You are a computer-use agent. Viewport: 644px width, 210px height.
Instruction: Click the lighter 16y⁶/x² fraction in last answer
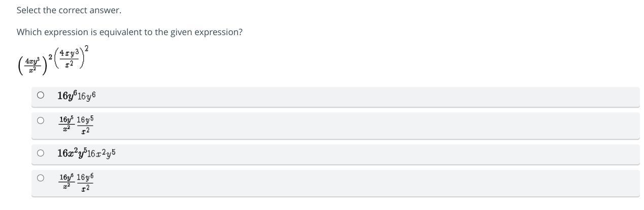(x=85, y=182)
